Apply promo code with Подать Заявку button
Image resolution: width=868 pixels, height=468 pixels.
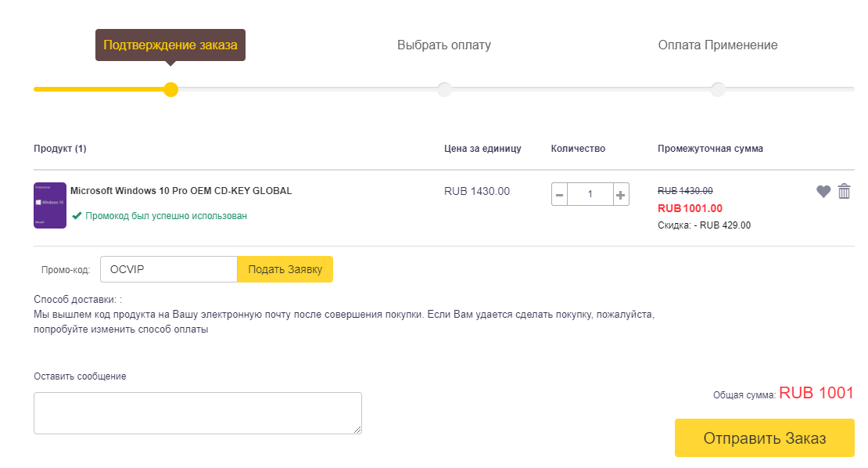285,269
